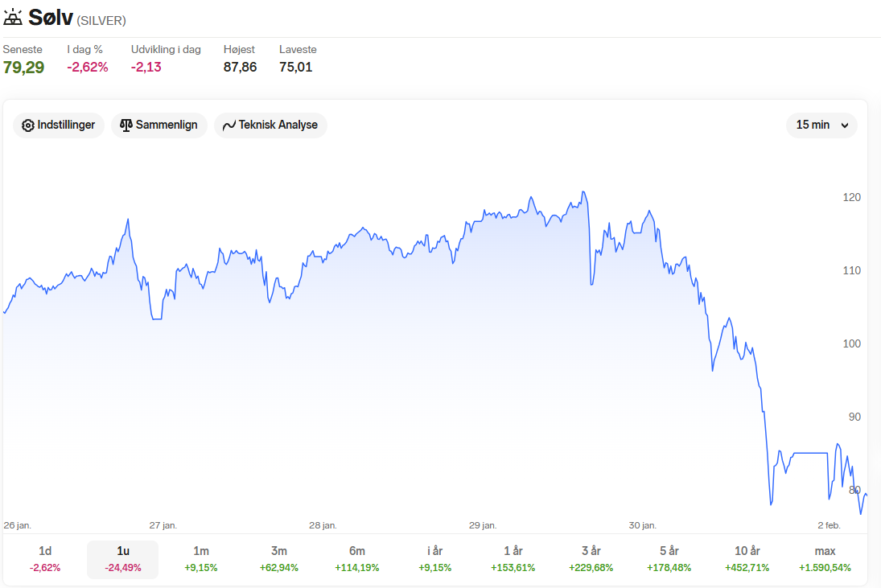Select the 'i år' year-to-date tab
881x588 pixels.
[435, 559]
